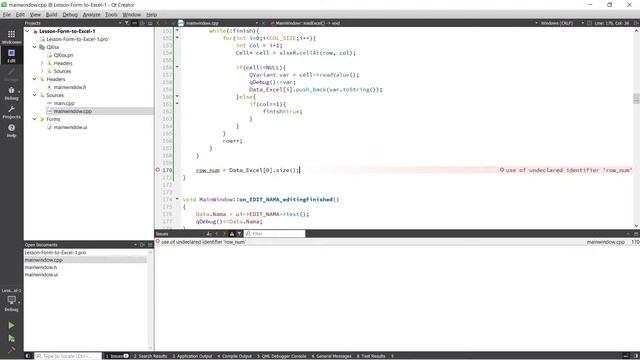Toggle the left sidebar visibility
The width and height of the screenshot is (640, 360).
(28, 356)
